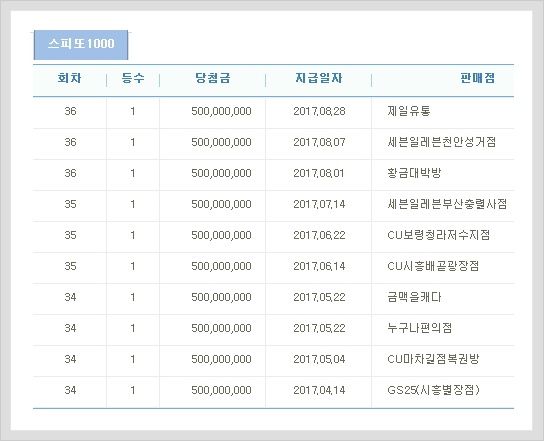
Task: Click rank 1 in 황금대박방 row
Action: [133, 173]
